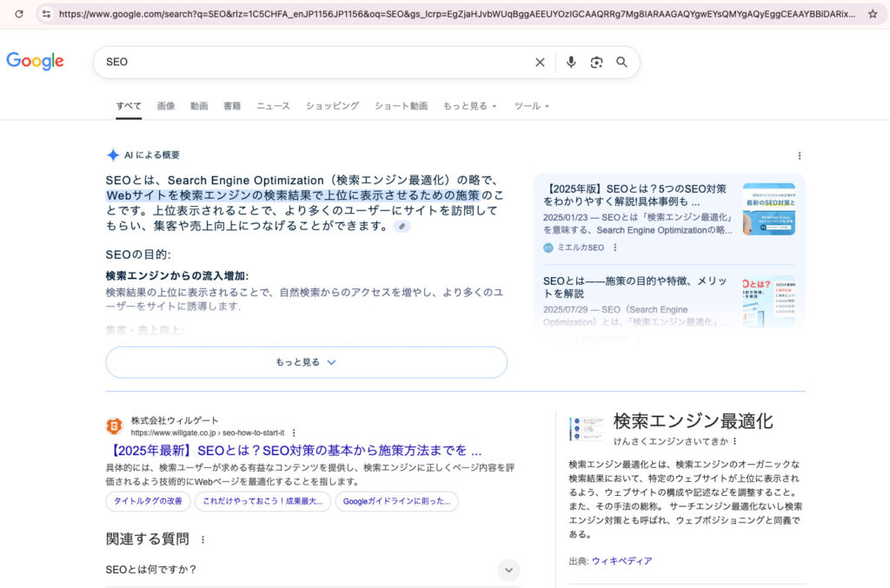Start voice search with the microphone icon
This screenshot has height=588, width=890.
[x=571, y=63]
